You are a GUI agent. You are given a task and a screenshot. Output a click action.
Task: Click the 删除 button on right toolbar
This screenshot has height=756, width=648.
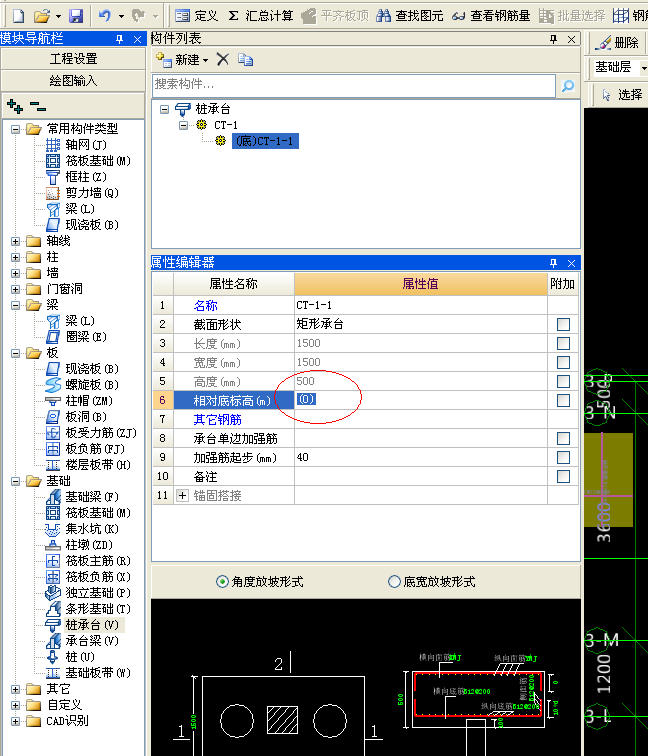pos(617,43)
